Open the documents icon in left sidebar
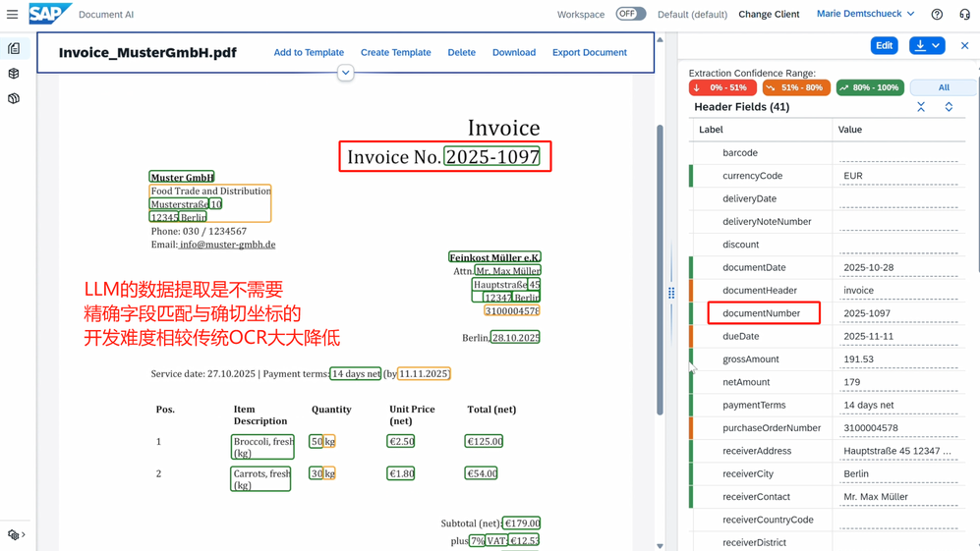The image size is (980, 551). pos(14,49)
